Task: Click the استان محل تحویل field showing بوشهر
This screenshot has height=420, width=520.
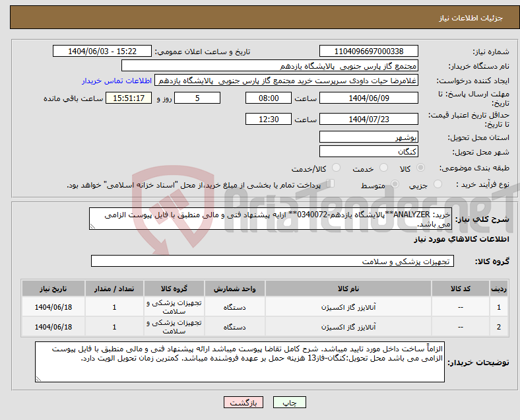Action: [x=368, y=137]
